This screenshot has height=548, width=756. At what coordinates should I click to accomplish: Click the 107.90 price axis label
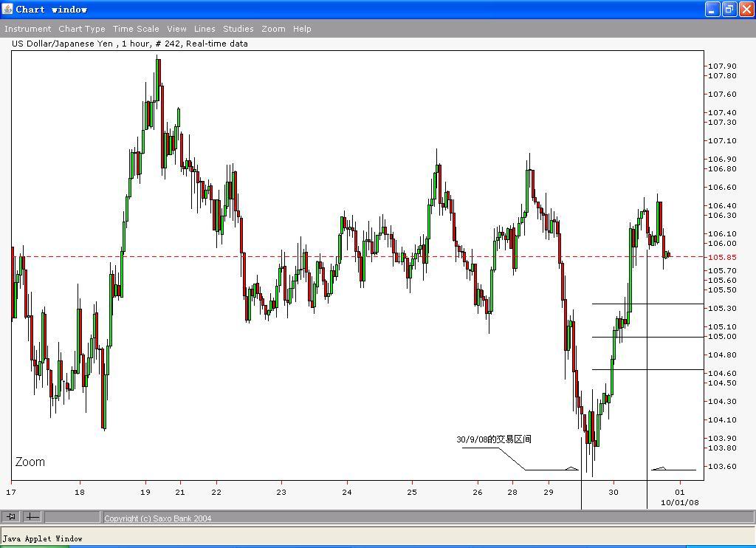[x=722, y=66]
